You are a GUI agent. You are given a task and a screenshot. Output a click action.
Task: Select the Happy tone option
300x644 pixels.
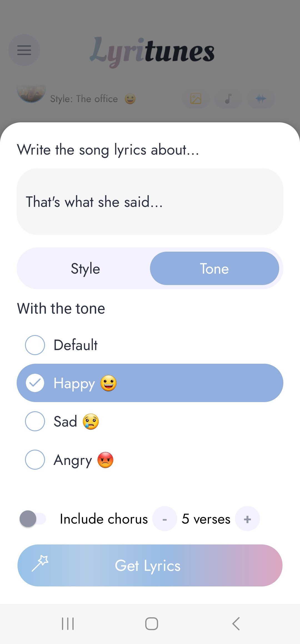tap(35, 383)
